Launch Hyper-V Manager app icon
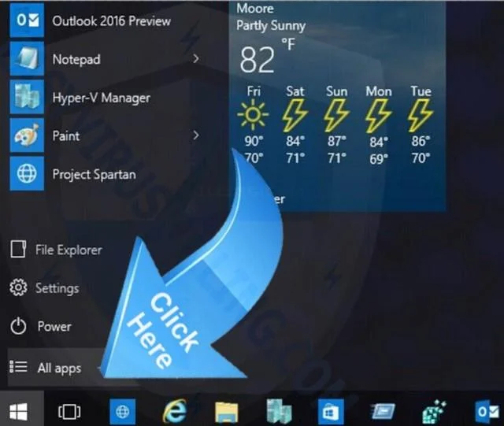The image size is (504, 426). pos(27,97)
